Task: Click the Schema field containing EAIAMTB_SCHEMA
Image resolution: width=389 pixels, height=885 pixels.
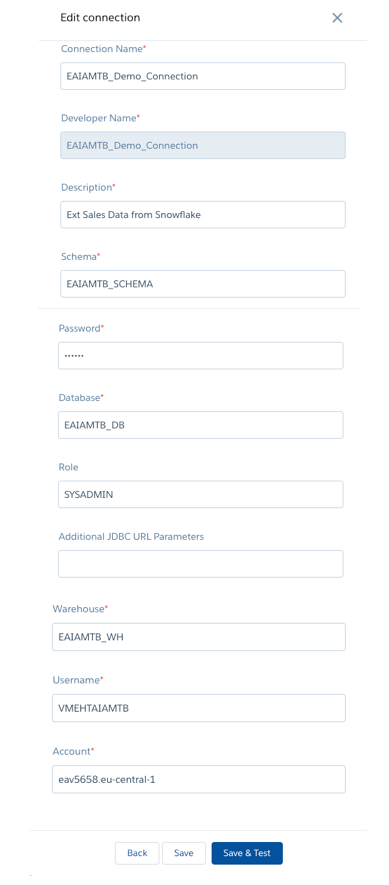Action: coord(203,284)
